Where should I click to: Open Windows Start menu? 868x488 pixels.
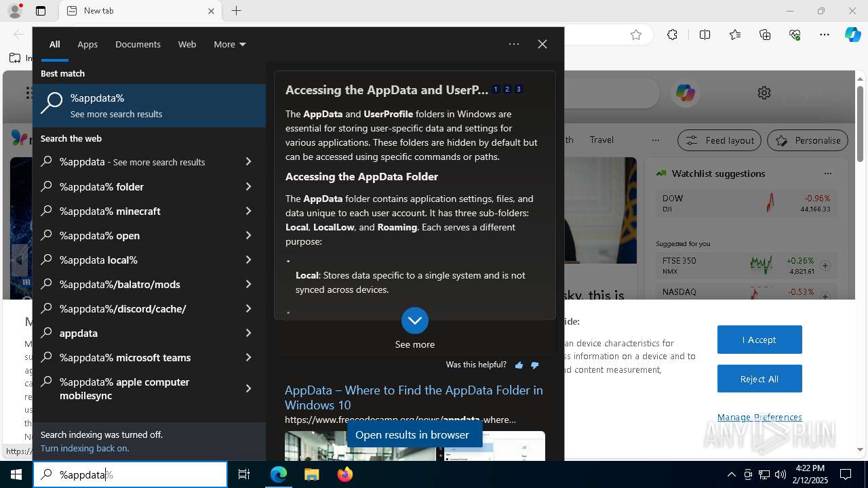click(16, 474)
